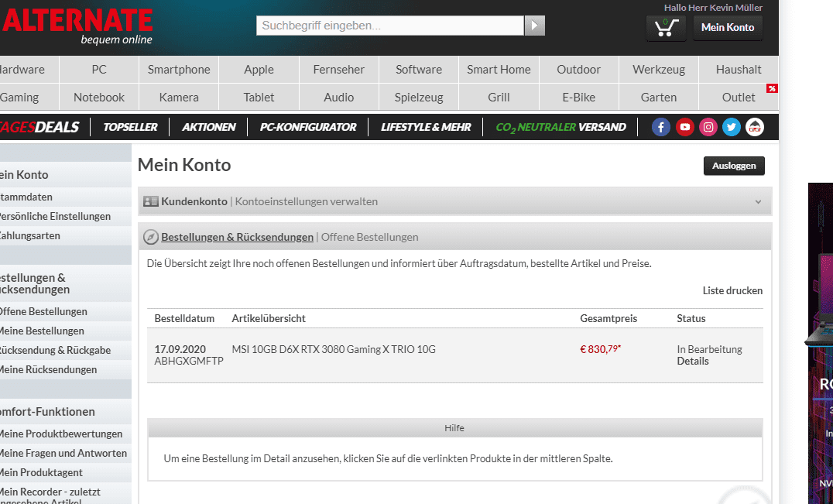Click the Mein Konto header button
833x504 pixels.
[x=727, y=27]
